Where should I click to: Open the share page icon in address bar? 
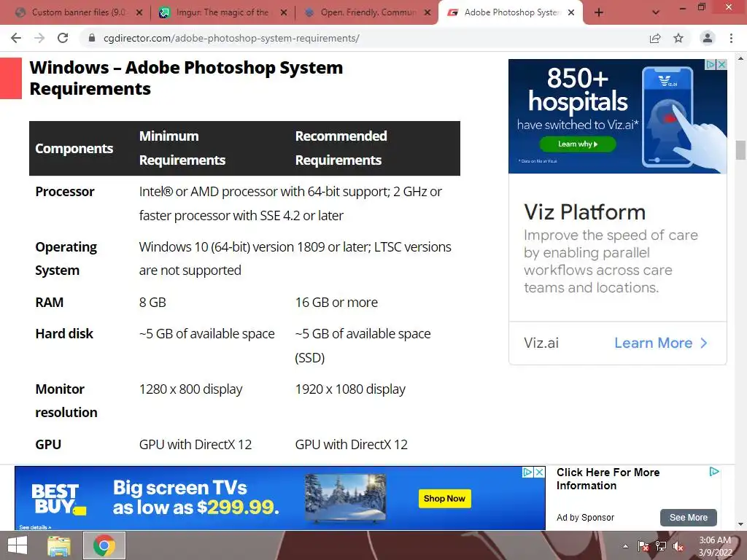point(655,38)
